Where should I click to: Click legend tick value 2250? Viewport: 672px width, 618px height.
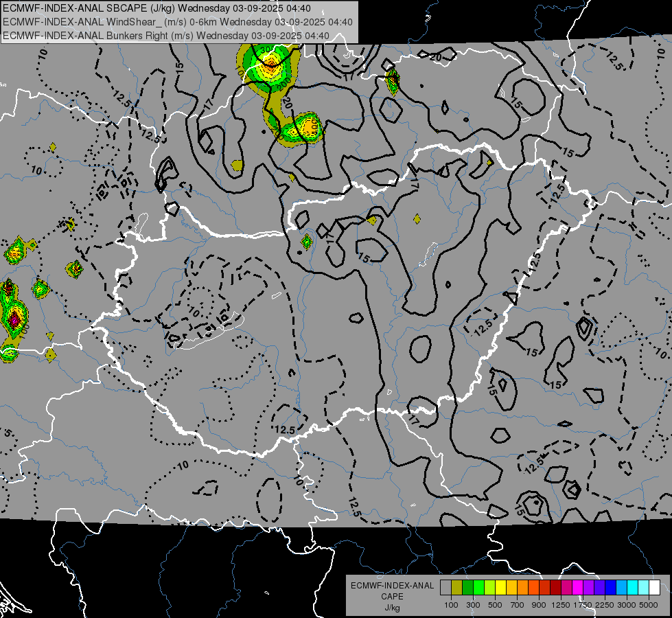pos(605,605)
